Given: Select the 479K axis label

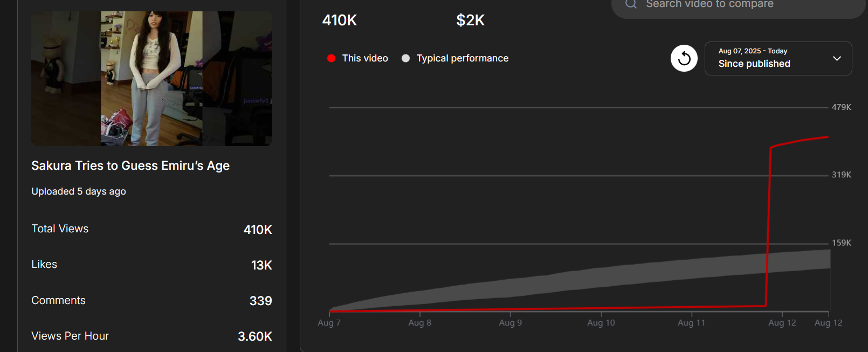Looking at the screenshot, I should pyautogui.click(x=842, y=107).
